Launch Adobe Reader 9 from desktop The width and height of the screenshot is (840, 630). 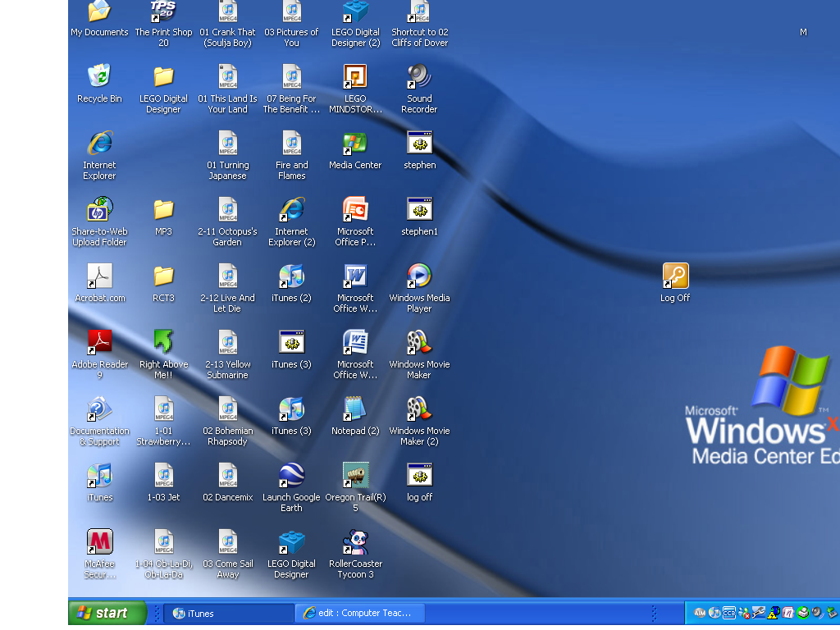(99, 354)
